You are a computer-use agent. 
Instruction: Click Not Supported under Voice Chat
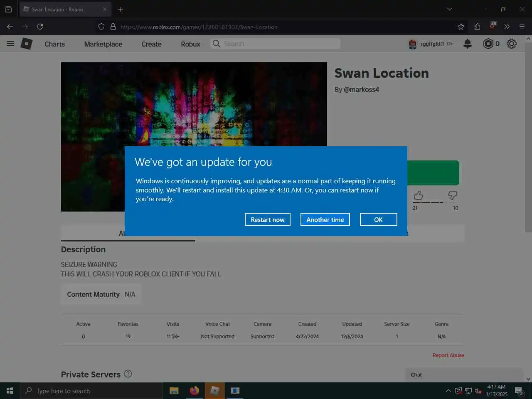pyautogui.click(x=217, y=337)
